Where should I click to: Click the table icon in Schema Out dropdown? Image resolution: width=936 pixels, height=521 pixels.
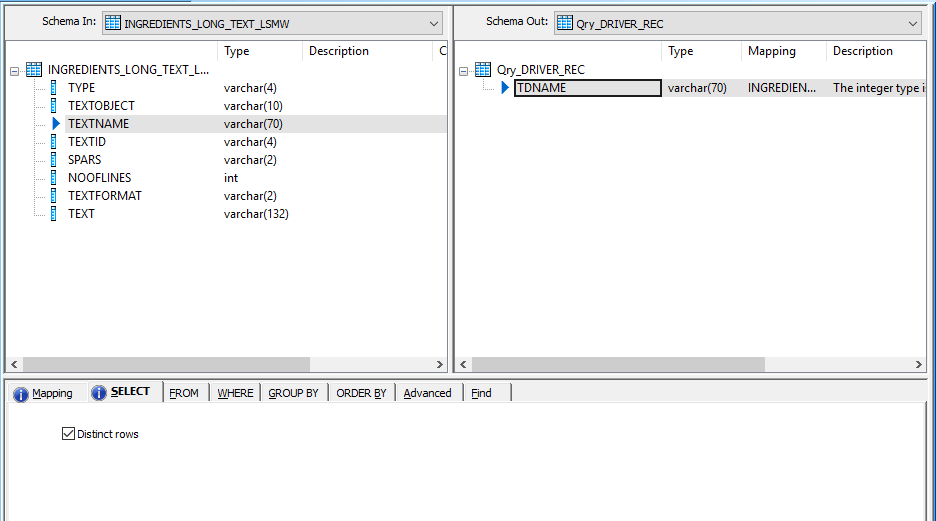pos(565,23)
